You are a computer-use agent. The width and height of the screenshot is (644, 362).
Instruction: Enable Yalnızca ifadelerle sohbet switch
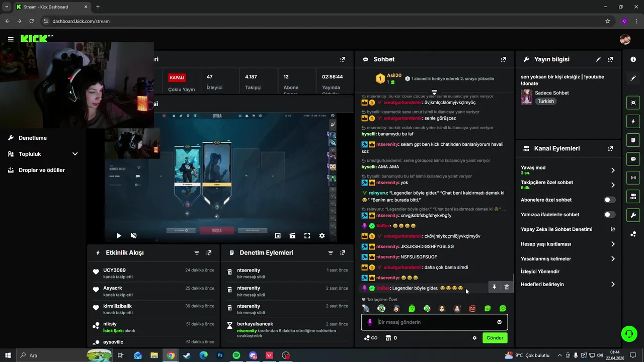tap(609, 215)
